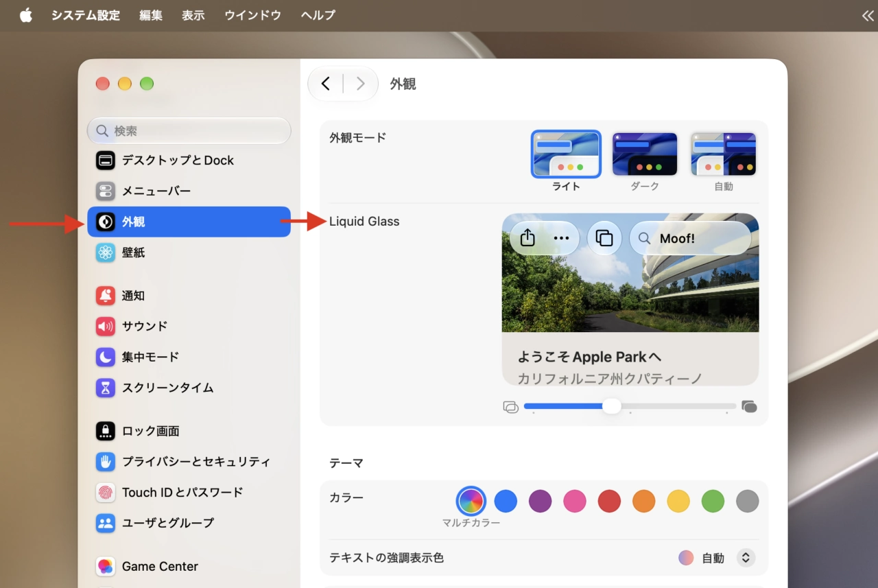Image resolution: width=878 pixels, height=588 pixels.
Task: Click the ようこそApple Parkへ heading text
Action: (x=589, y=357)
